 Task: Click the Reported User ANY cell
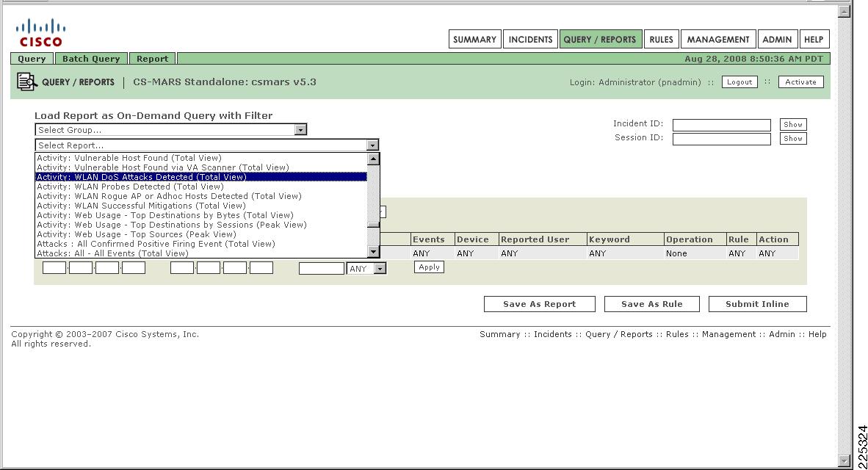(x=543, y=253)
